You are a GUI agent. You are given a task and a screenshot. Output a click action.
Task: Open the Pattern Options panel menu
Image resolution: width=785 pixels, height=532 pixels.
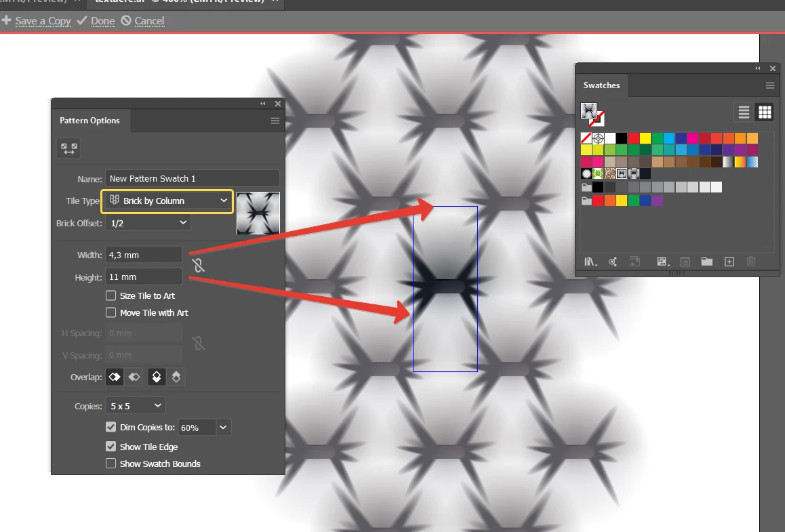pyautogui.click(x=275, y=121)
